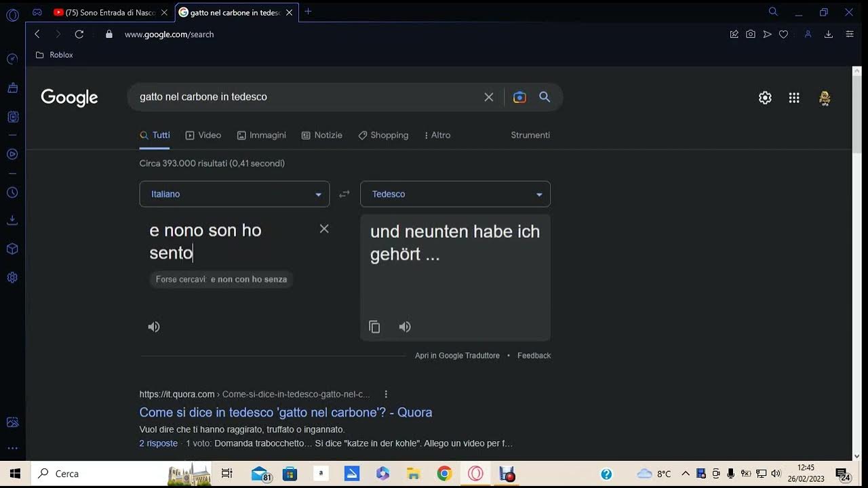
Task: Click the Google search box text
Action: click(x=203, y=97)
